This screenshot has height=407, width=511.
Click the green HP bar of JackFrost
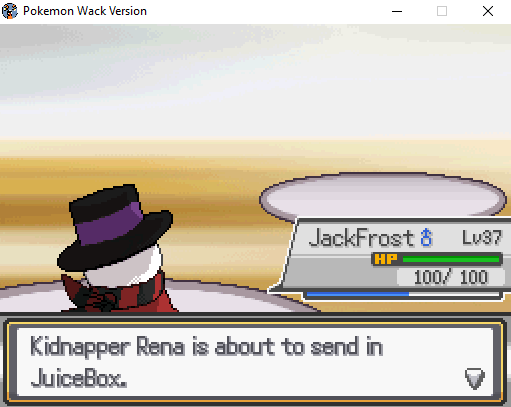click(x=451, y=259)
